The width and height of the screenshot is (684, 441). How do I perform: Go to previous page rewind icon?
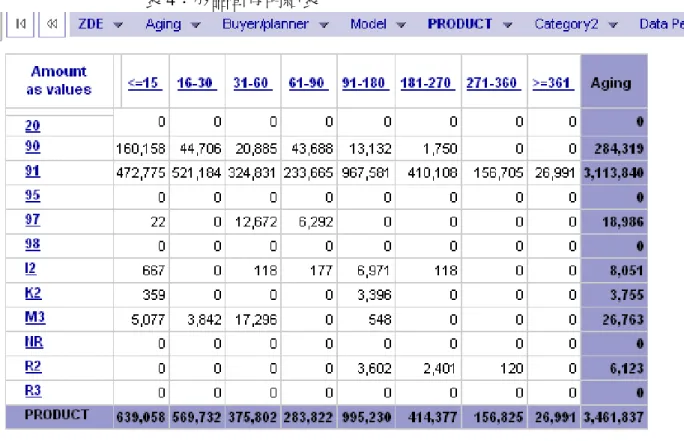click(52, 24)
